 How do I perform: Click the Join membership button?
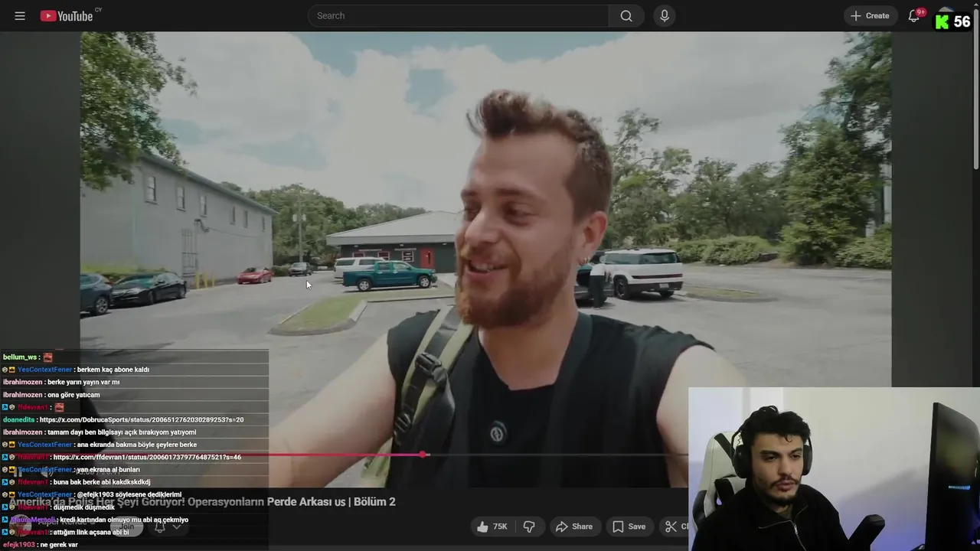pos(127,527)
